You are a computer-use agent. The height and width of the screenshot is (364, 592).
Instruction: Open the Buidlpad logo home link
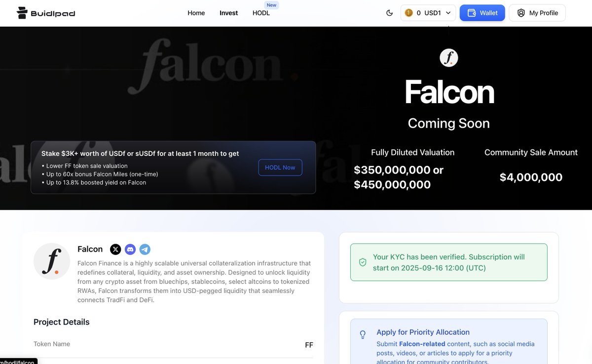[45, 13]
